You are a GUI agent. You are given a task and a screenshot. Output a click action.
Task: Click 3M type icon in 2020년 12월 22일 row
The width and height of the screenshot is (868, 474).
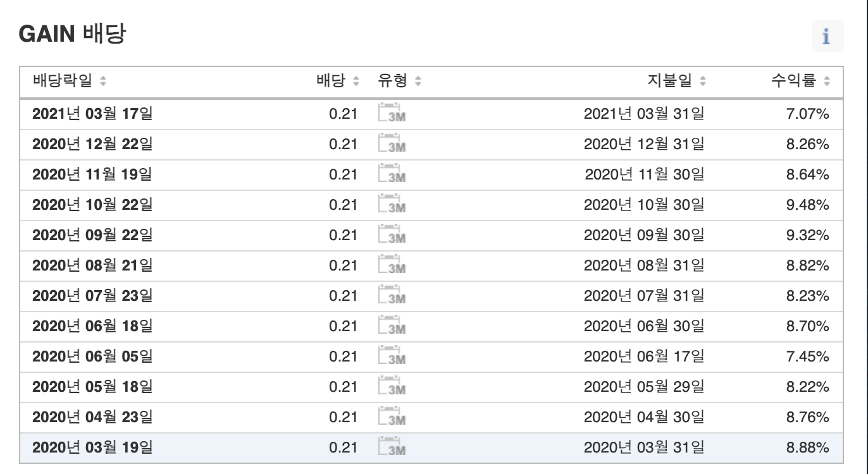pos(392,143)
